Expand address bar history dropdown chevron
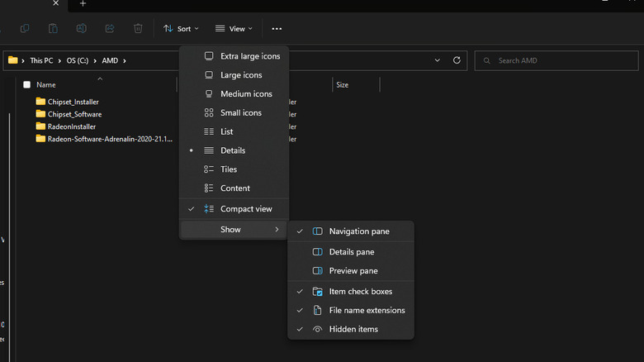Screen dimensions: 644x362 coord(438,60)
